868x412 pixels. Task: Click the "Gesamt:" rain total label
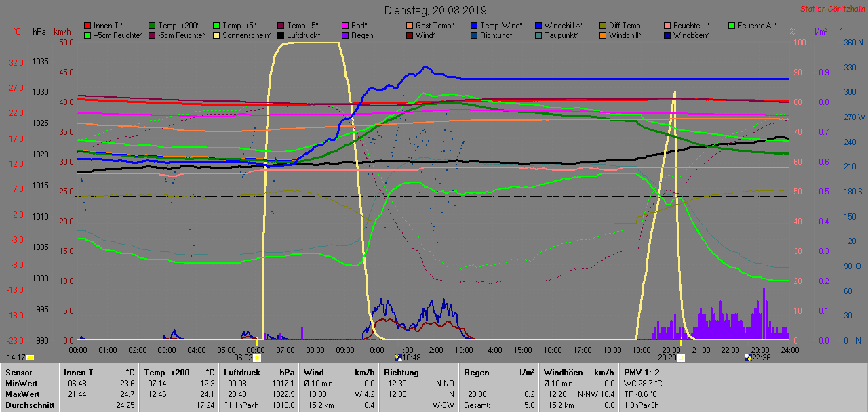click(x=478, y=405)
